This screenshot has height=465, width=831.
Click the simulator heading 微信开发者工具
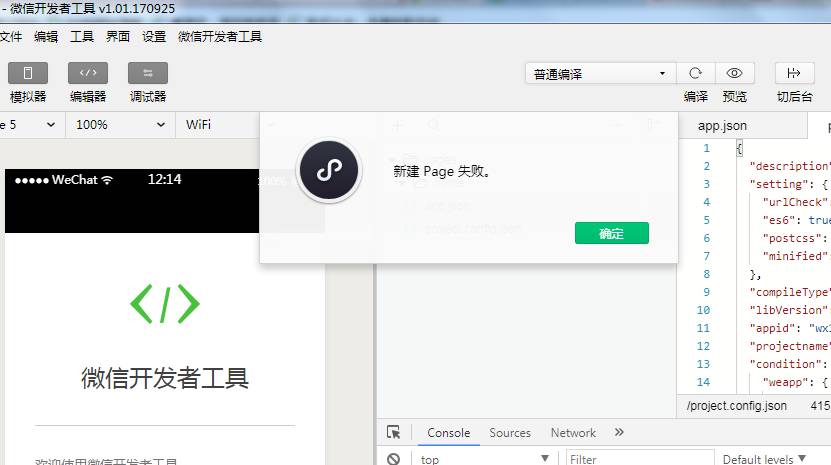click(165, 378)
